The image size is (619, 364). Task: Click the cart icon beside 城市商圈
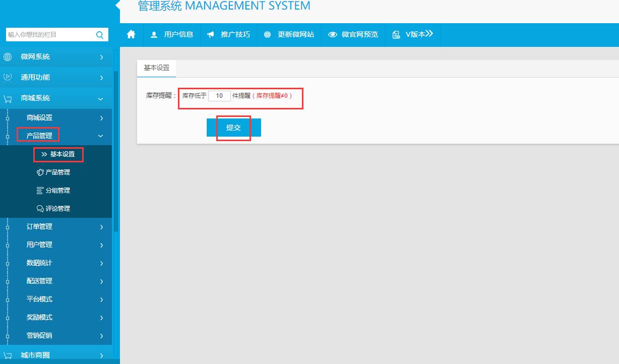click(x=8, y=355)
